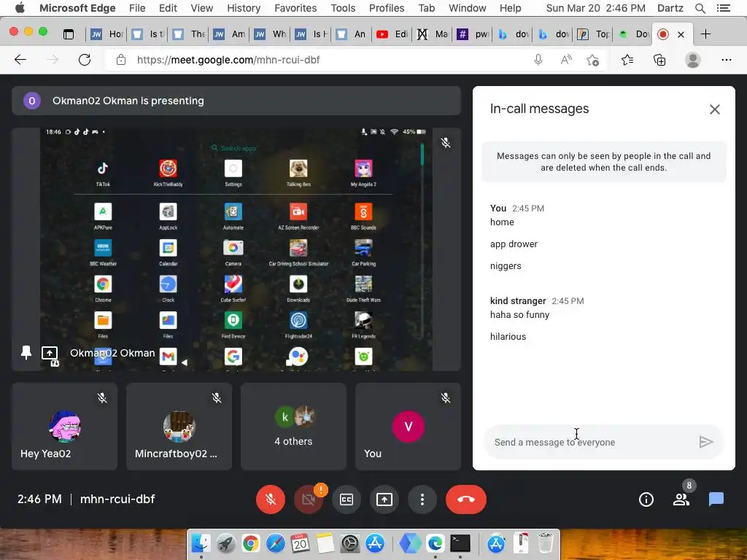Click the Refresh page button

tap(85, 60)
